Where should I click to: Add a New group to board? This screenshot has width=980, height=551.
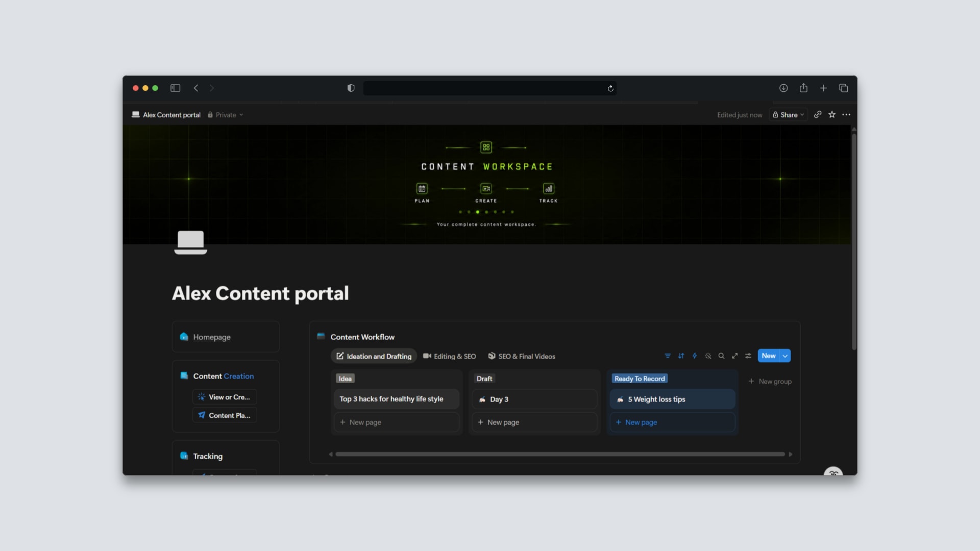click(770, 381)
